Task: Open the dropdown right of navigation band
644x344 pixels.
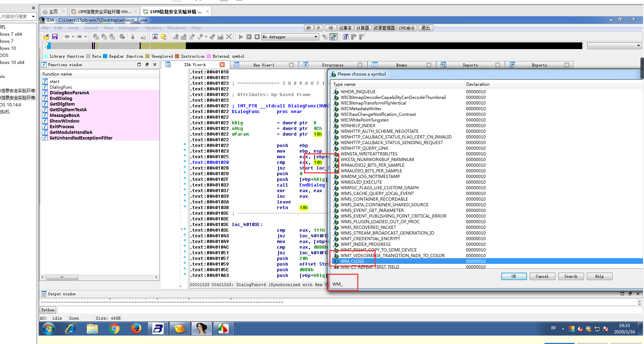Action: point(638,46)
